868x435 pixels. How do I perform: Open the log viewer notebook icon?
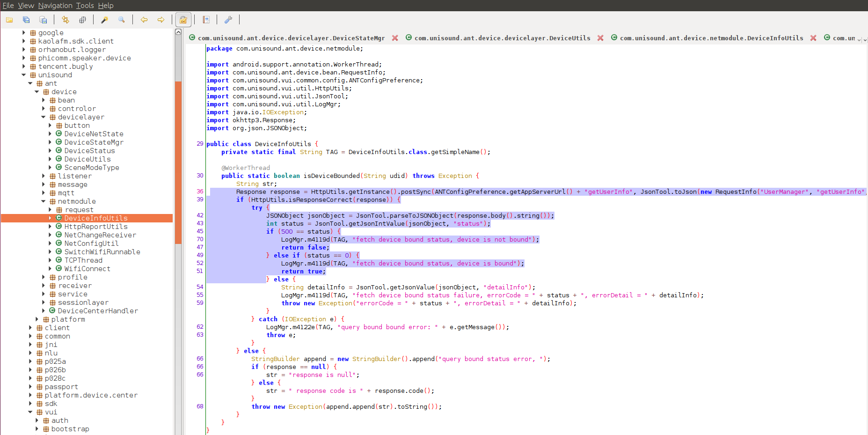(x=206, y=20)
